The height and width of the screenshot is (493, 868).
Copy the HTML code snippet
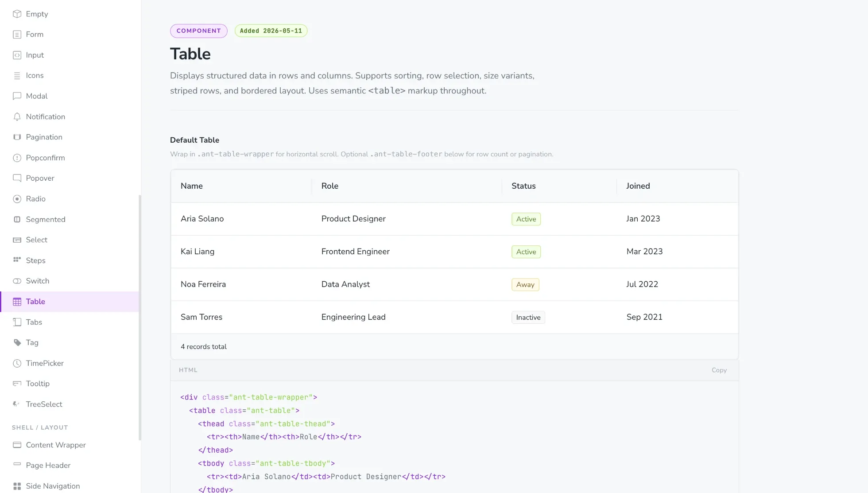click(x=719, y=370)
